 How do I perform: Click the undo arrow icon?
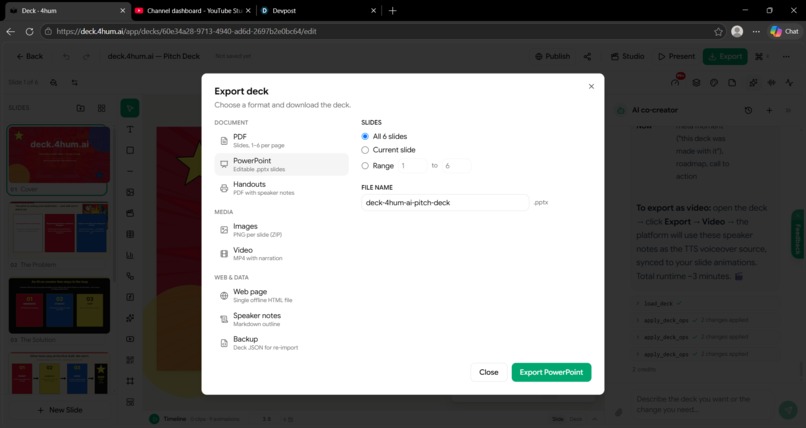66,57
